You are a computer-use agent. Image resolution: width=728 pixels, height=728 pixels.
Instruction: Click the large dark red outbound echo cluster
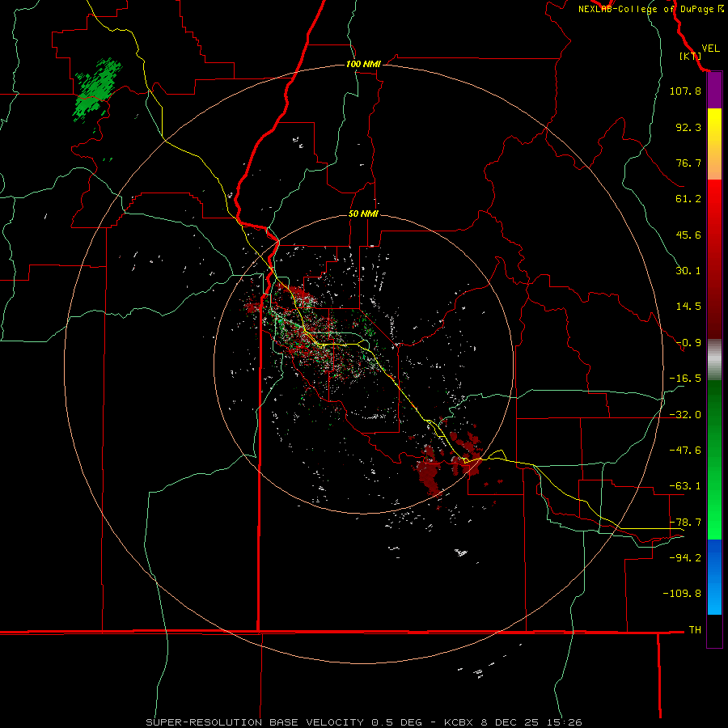(x=430, y=472)
